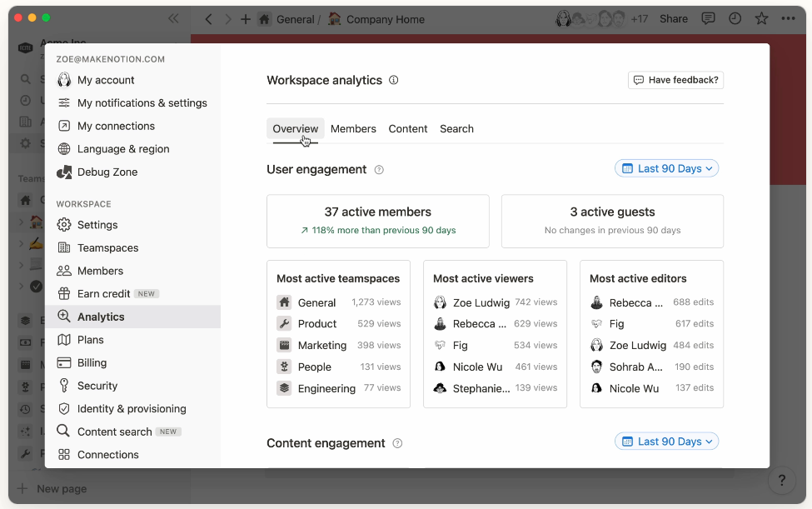The width and height of the screenshot is (812, 509).
Task: Click User engagement help icon
Action: click(379, 170)
